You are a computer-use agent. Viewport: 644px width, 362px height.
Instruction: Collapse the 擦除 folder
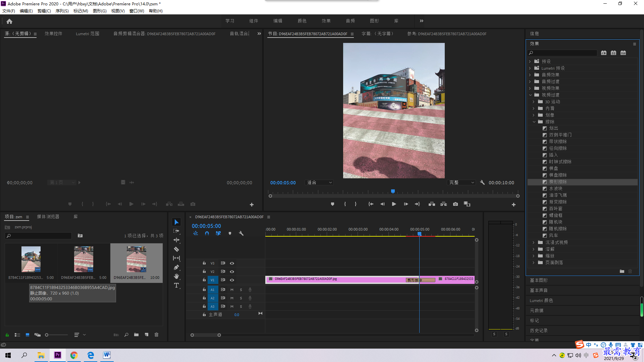tap(534, 122)
